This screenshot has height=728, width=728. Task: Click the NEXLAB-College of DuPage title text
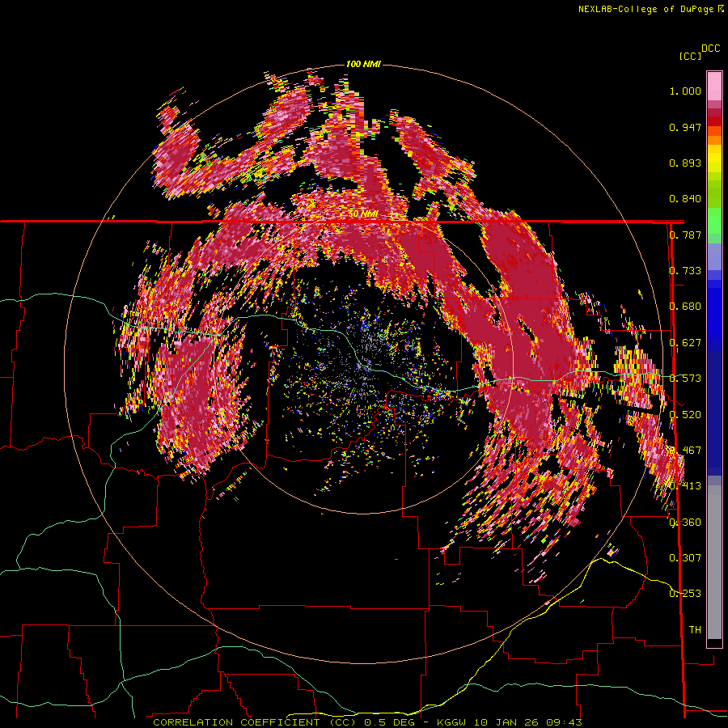point(645,9)
